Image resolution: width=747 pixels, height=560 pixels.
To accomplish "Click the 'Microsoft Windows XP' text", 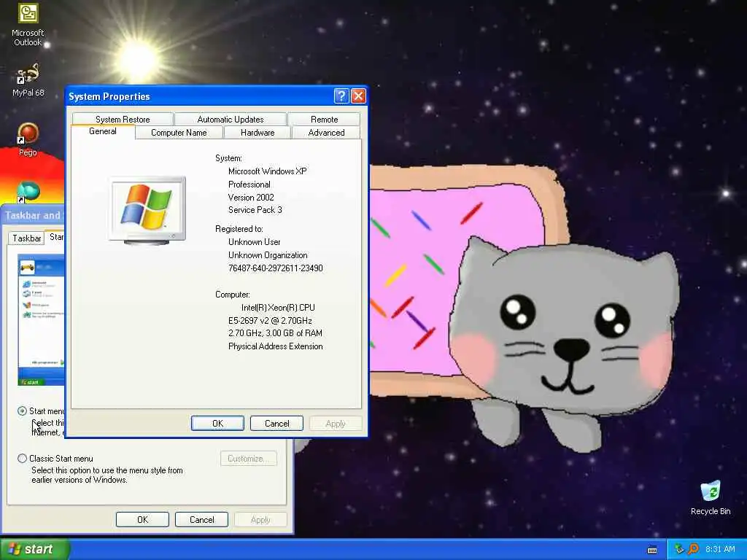I will coord(267,171).
